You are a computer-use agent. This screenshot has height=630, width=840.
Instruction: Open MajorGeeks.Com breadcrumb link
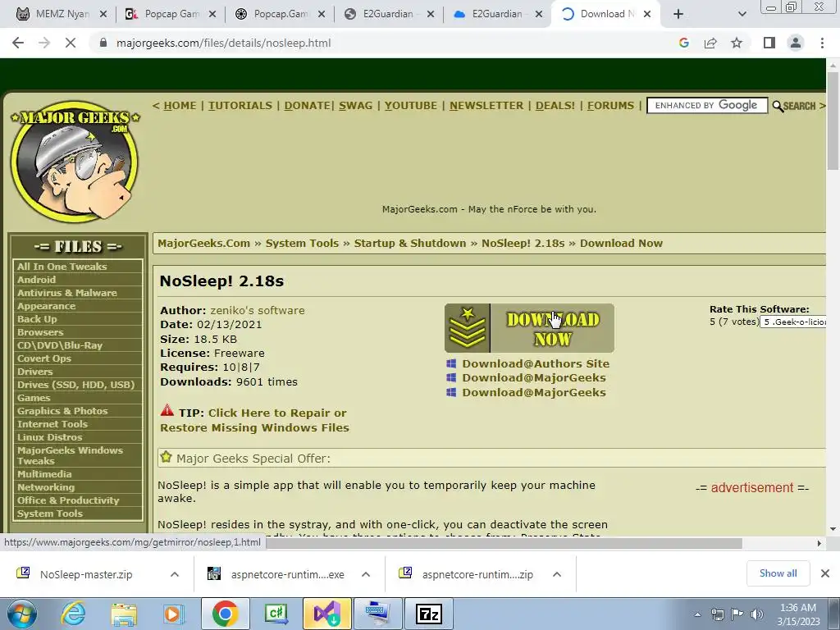pos(203,243)
